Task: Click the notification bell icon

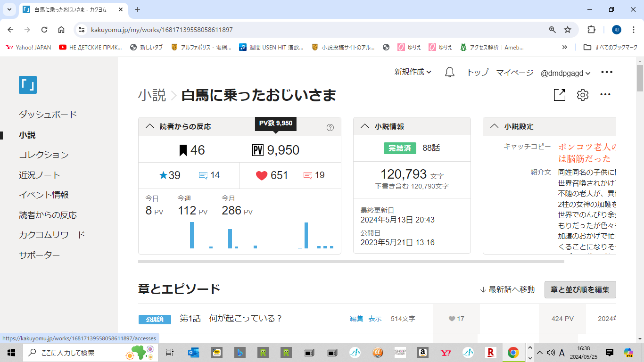Action: pyautogui.click(x=450, y=73)
